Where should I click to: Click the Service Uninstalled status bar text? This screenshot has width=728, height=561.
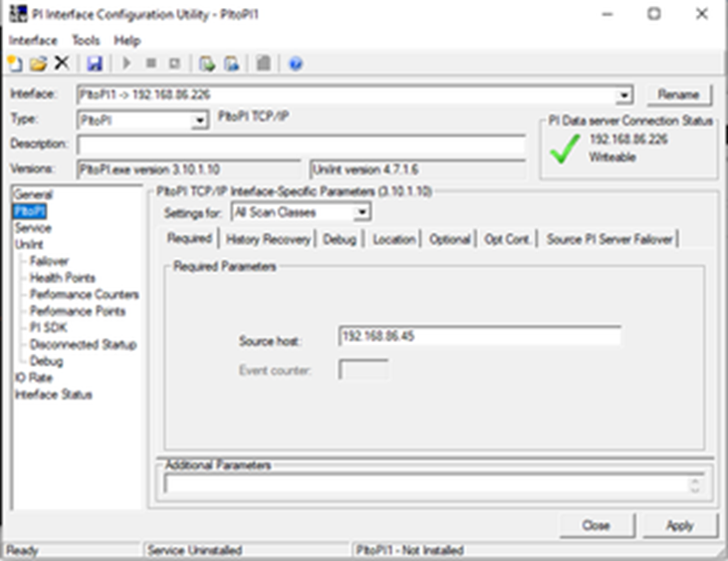click(x=195, y=550)
